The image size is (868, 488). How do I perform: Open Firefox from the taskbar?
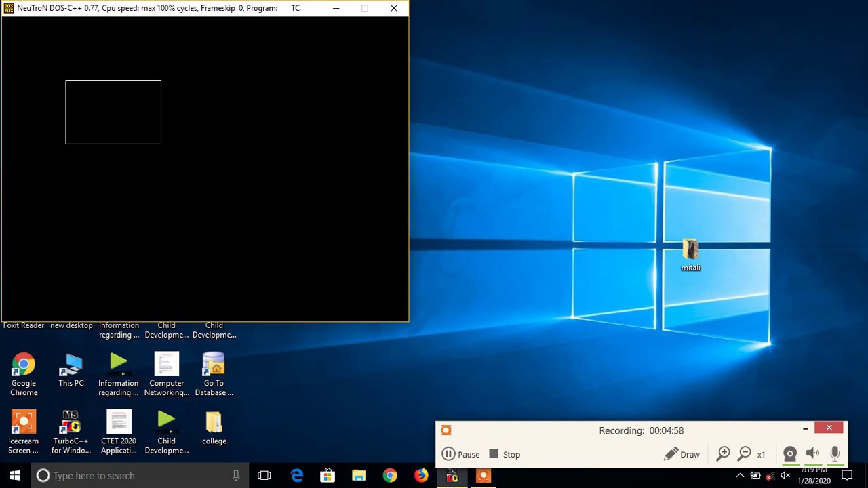(421, 476)
